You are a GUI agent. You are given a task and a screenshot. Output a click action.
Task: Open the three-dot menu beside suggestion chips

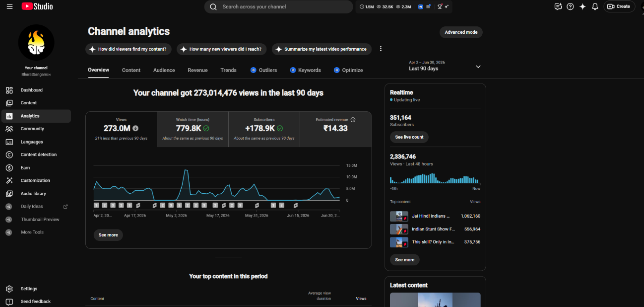point(381,49)
